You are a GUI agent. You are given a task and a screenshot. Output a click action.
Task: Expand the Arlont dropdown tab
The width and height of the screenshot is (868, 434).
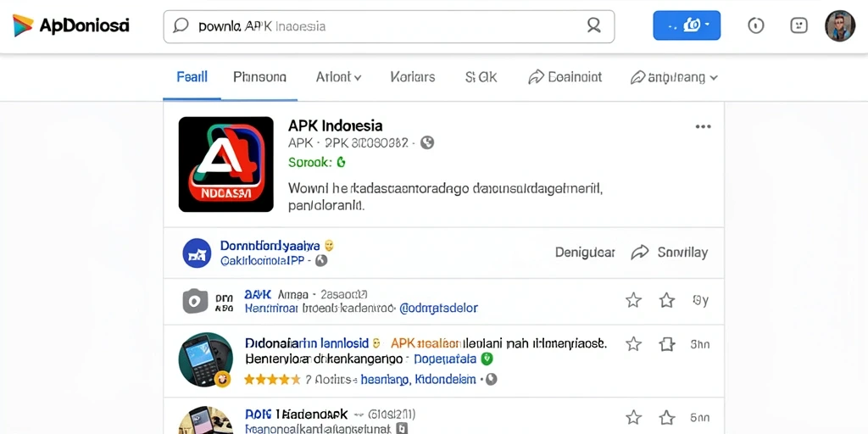point(338,77)
